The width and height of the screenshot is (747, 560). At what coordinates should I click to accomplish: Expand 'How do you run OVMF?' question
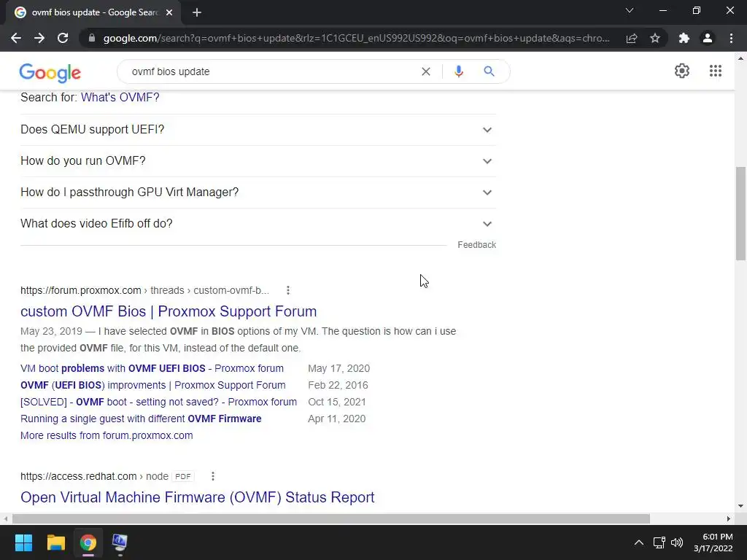point(258,161)
